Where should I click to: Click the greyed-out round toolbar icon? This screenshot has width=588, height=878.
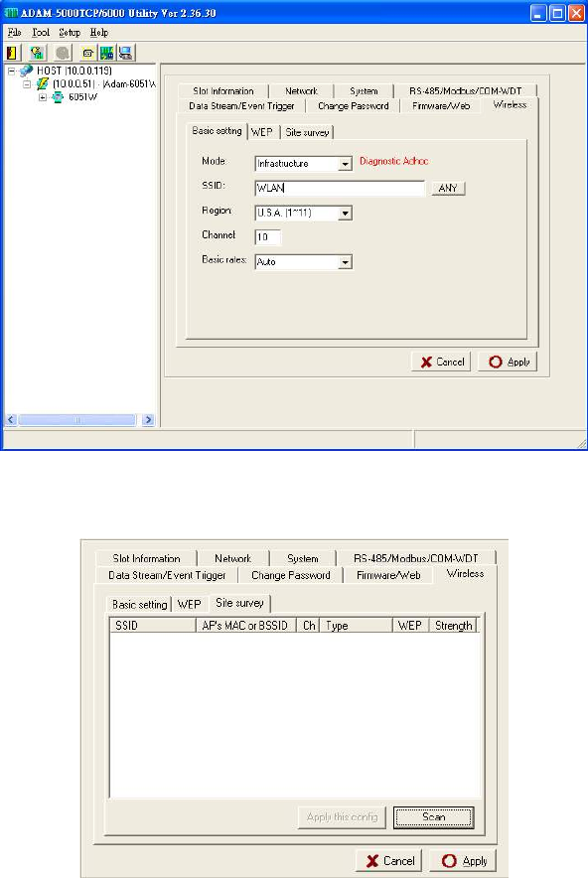[63, 53]
